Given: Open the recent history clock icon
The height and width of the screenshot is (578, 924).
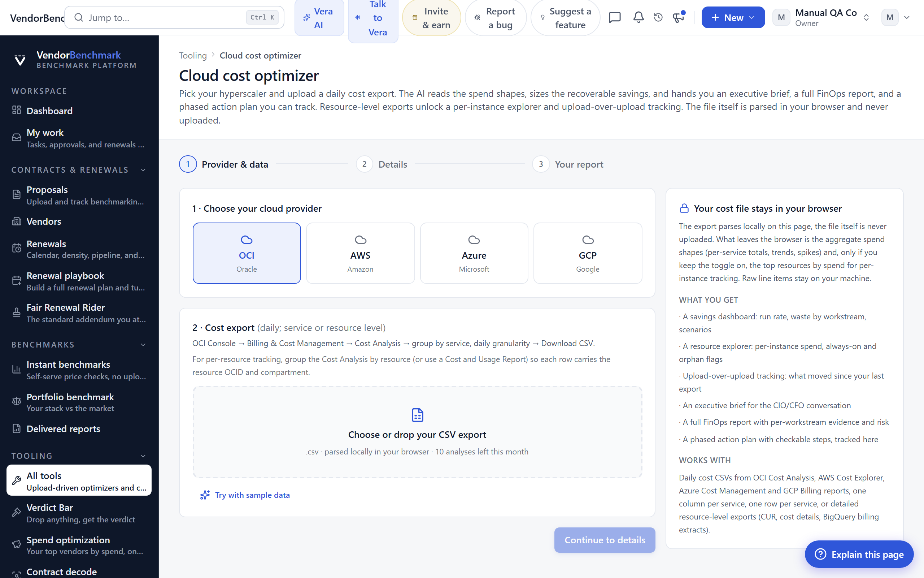Looking at the screenshot, I should click(x=658, y=18).
